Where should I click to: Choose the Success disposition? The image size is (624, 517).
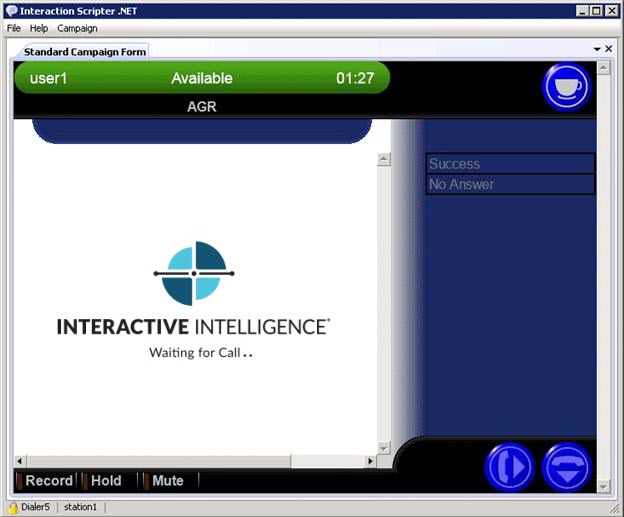point(510,164)
